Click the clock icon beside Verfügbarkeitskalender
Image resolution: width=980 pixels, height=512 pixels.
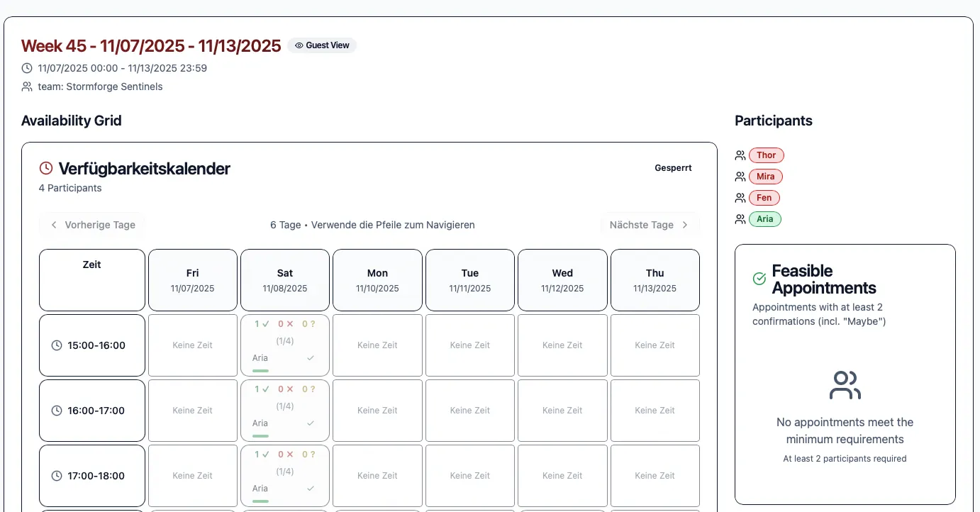(46, 169)
